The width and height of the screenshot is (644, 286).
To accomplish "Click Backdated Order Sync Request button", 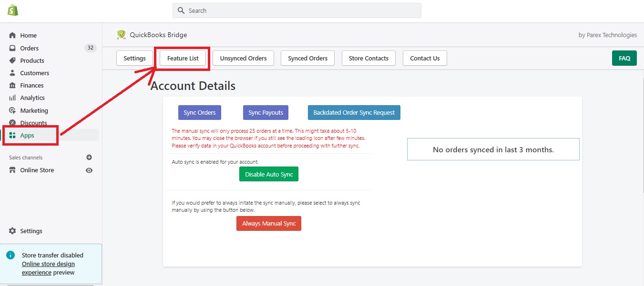I will coord(354,113).
